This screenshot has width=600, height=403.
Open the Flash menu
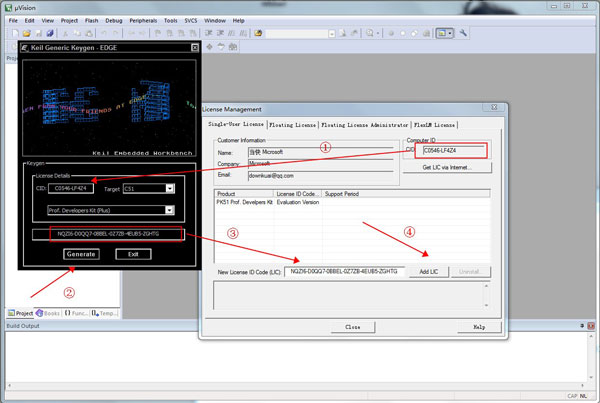[90, 20]
